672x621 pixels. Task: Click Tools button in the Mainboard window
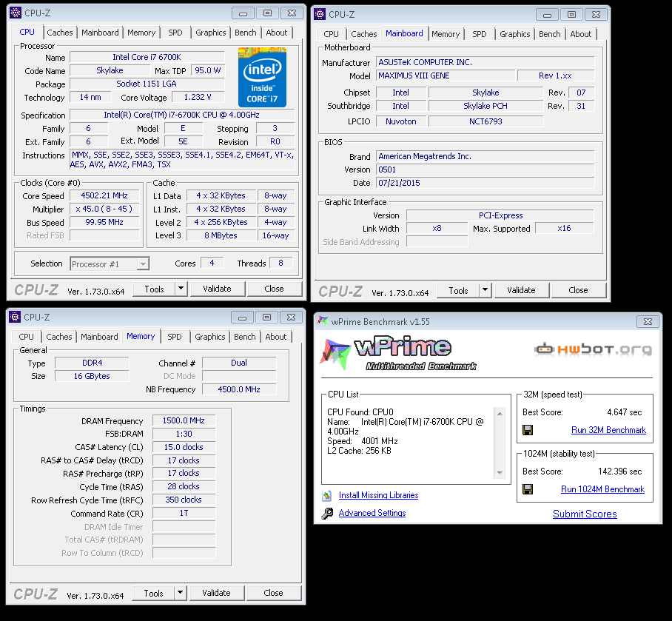[x=458, y=291]
